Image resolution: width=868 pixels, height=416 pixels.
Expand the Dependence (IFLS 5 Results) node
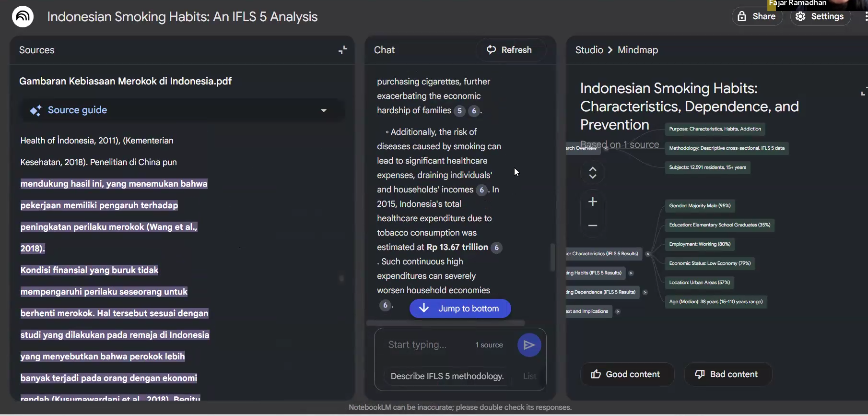point(645,292)
